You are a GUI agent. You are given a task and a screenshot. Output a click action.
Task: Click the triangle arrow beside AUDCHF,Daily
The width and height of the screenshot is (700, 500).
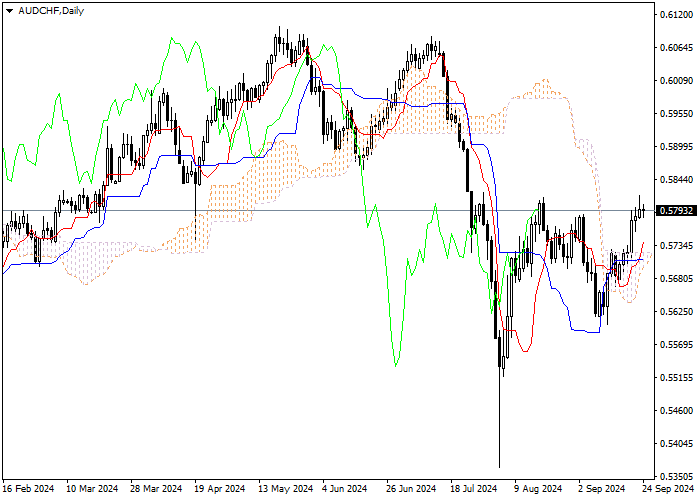coord(9,11)
